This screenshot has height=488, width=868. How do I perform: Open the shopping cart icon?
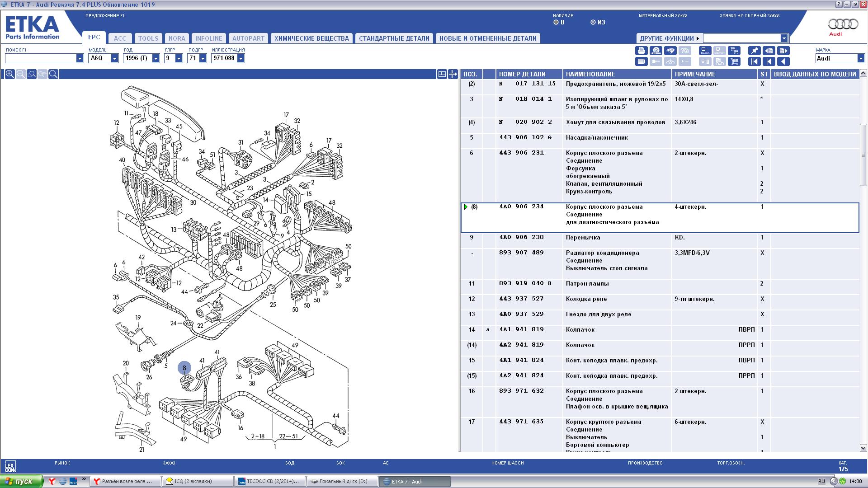tap(735, 61)
